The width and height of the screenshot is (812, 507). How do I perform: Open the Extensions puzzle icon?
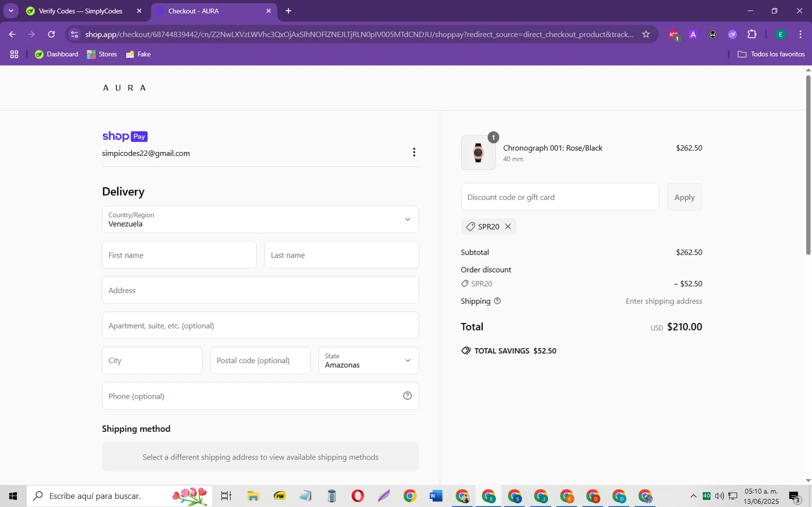(x=752, y=34)
